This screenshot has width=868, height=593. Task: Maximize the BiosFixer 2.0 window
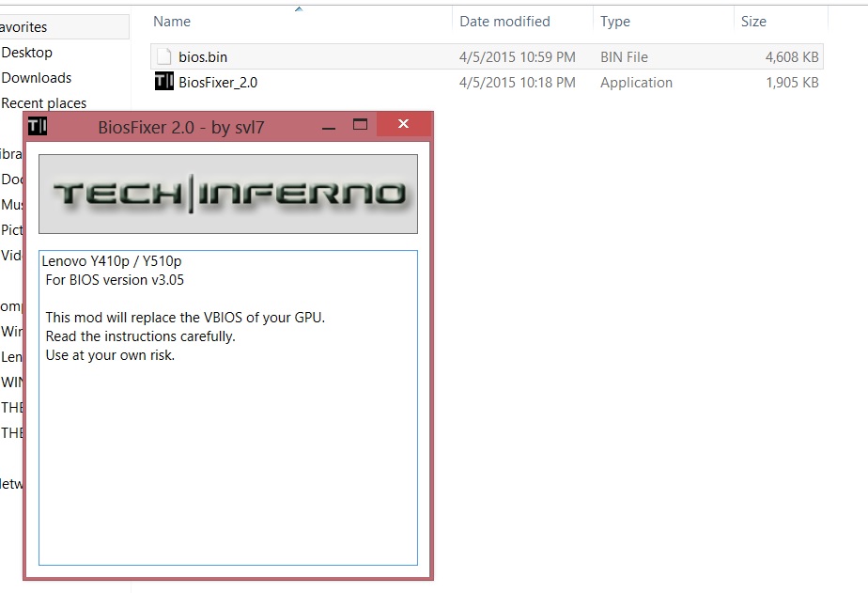(x=360, y=125)
